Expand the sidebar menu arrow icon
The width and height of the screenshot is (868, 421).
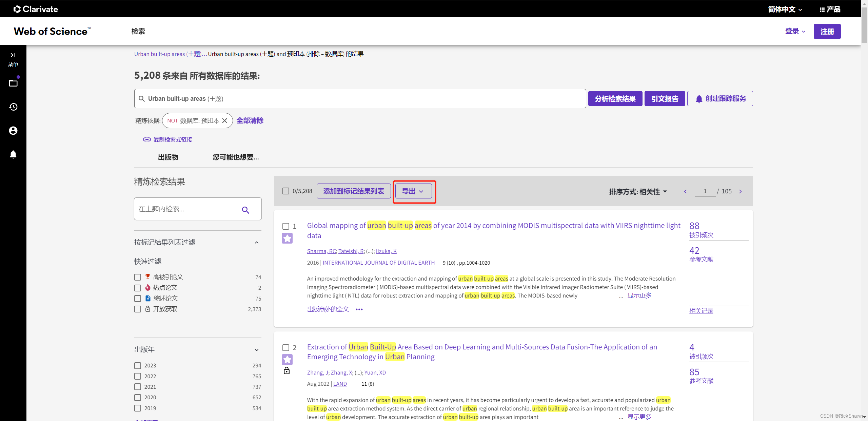click(x=13, y=55)
